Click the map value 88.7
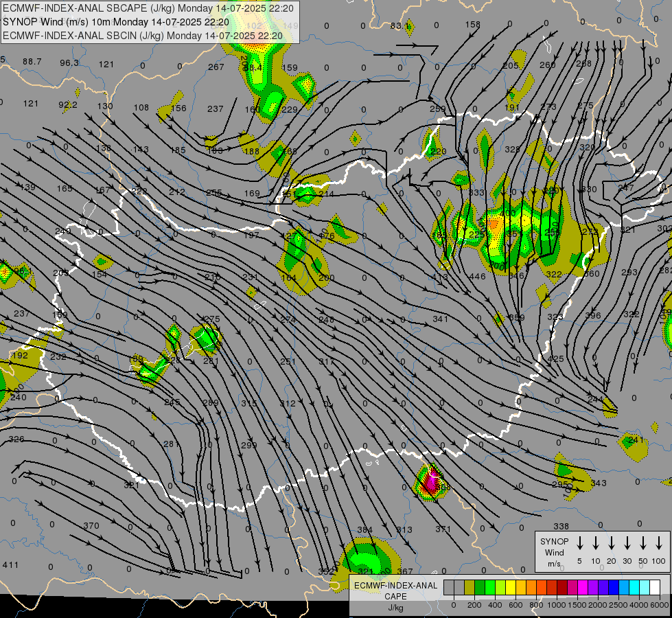The width and height of the screenshot is (672, 618). tap(32, 62)
